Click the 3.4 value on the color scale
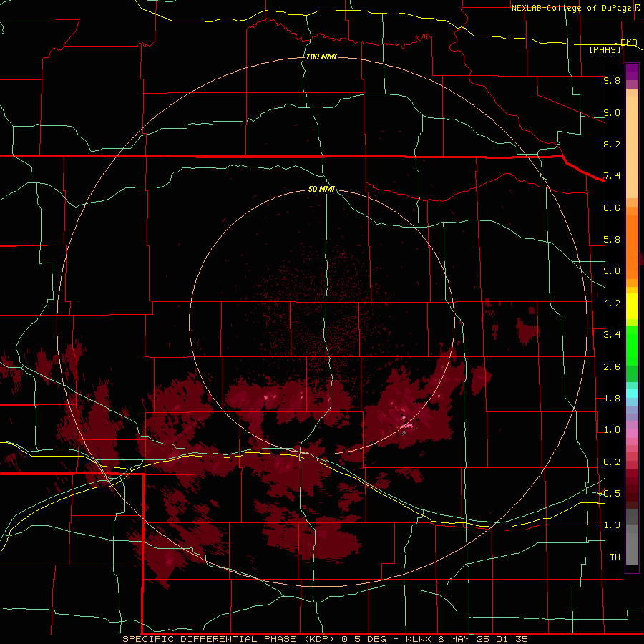Viewport: 644px width, 644px height. pos(612,335)
